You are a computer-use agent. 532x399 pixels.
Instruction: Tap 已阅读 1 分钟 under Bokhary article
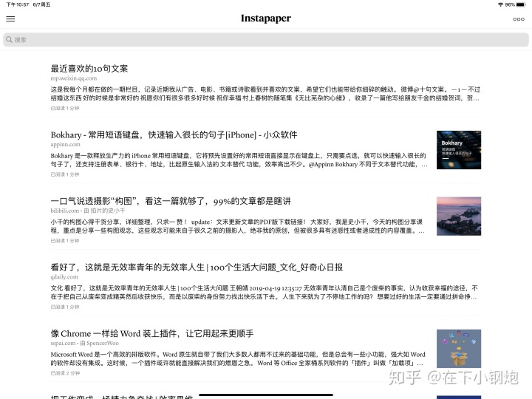tap(65, 174)
